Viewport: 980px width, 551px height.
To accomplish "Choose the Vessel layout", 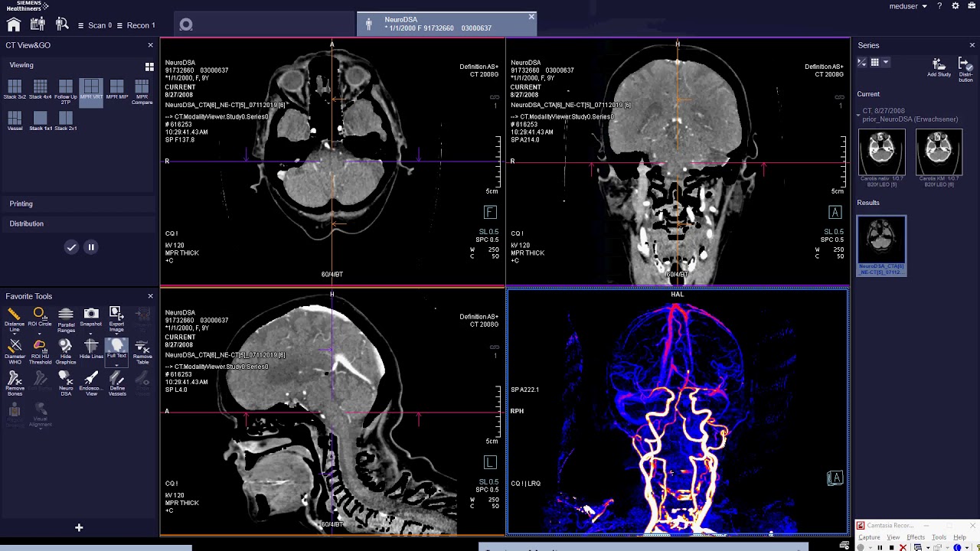I will tap(15, 121).
